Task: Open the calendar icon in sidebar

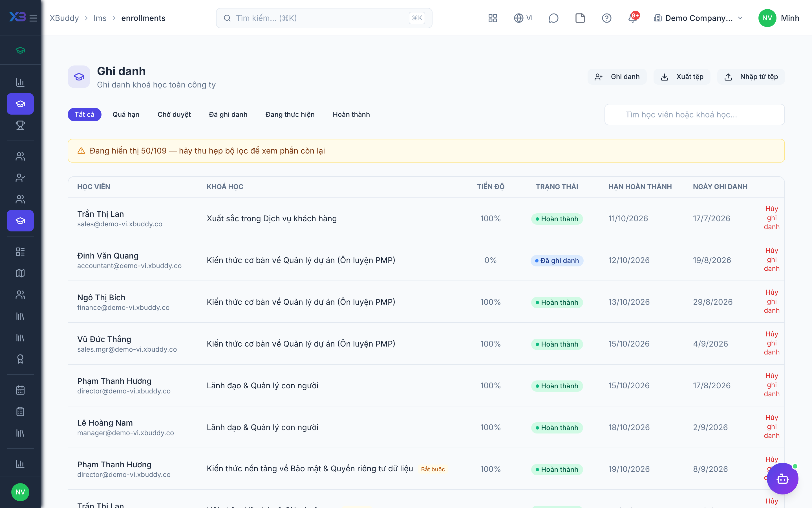Action: (20, 390)
